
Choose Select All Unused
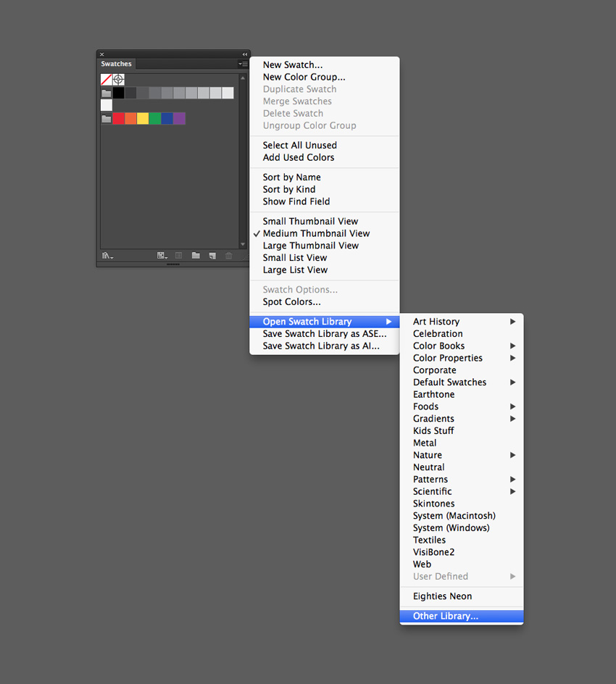coord(324,145)
